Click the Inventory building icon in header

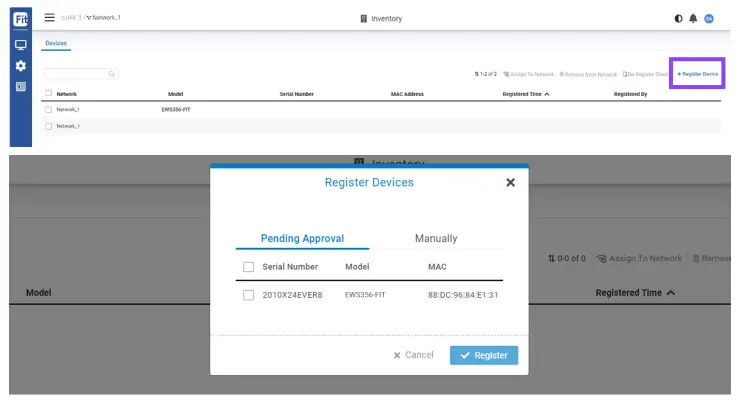pos(363,19)
